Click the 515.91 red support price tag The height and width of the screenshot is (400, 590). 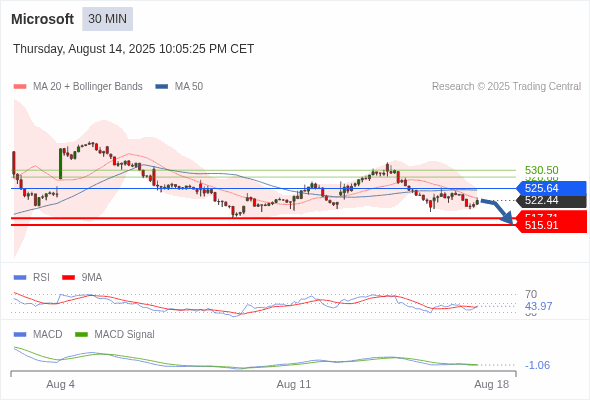tap(552, 225)
